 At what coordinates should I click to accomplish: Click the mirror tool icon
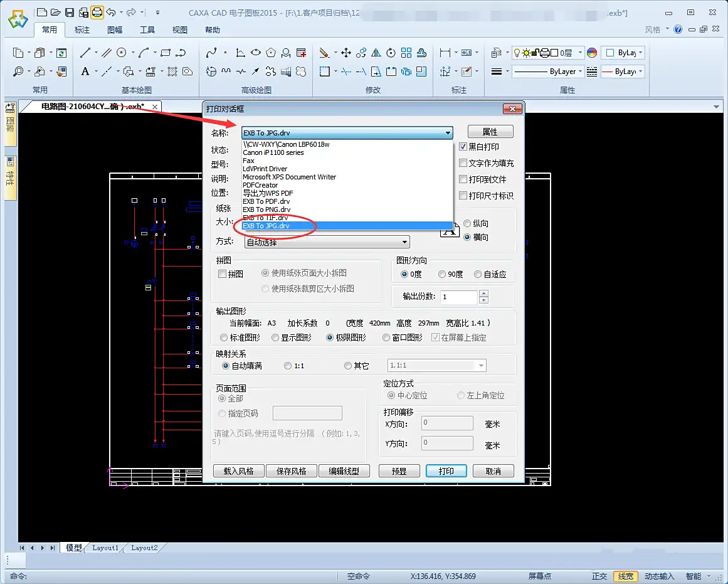point(376,53)
